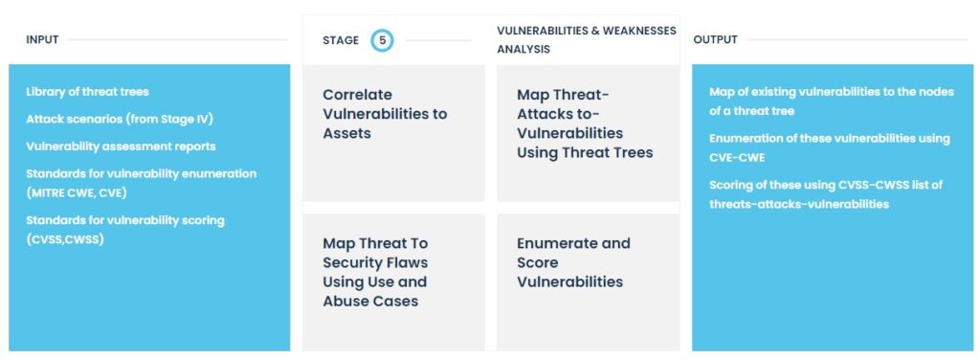Screen dimensions: 980x360
Task: Click the Vulnerabilities & Weaknesses Analysis heading
Action: (587, 39)
